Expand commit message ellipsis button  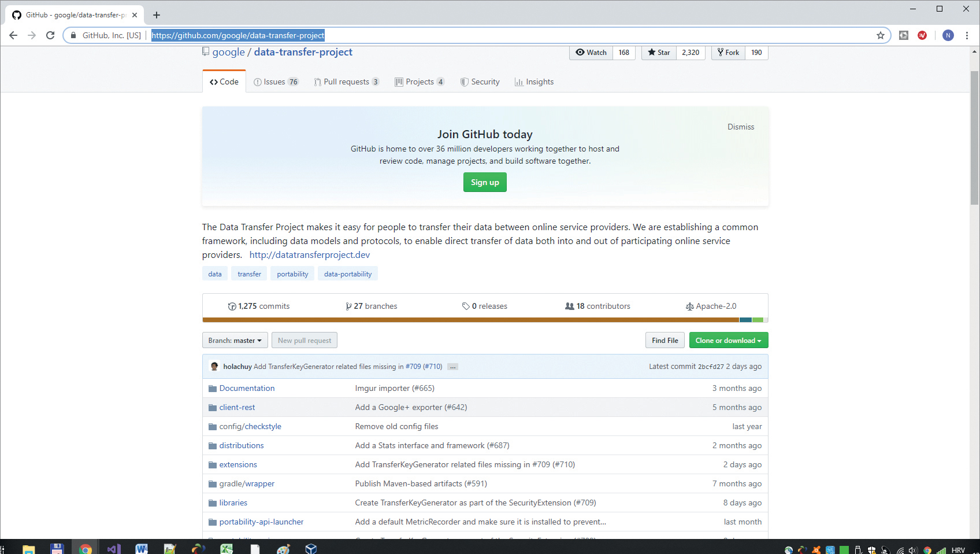coord(452,367)
